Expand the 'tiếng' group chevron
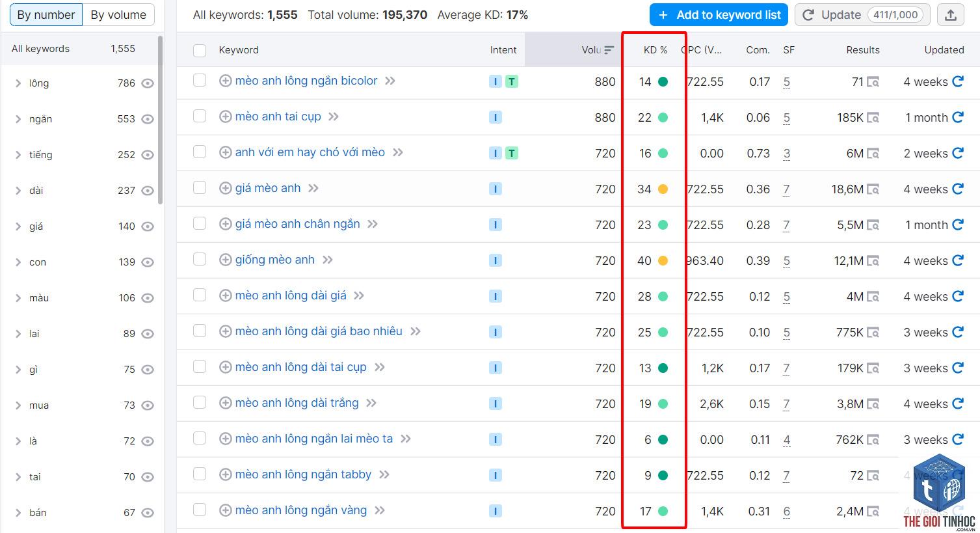The height and width of the screenshot is (533, 980). 18,155
